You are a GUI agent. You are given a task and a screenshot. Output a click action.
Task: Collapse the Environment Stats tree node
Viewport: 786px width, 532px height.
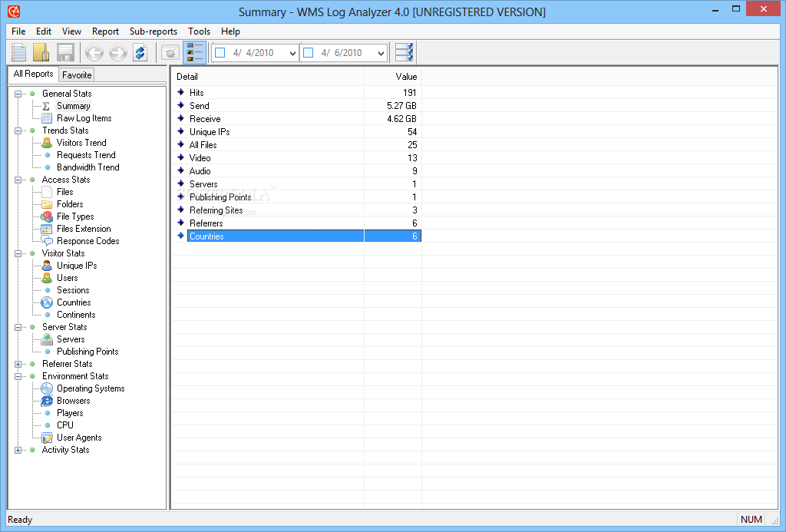point(18,377)
